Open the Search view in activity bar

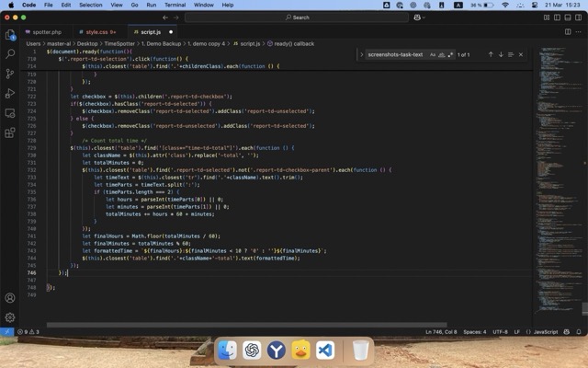[10, 54]
